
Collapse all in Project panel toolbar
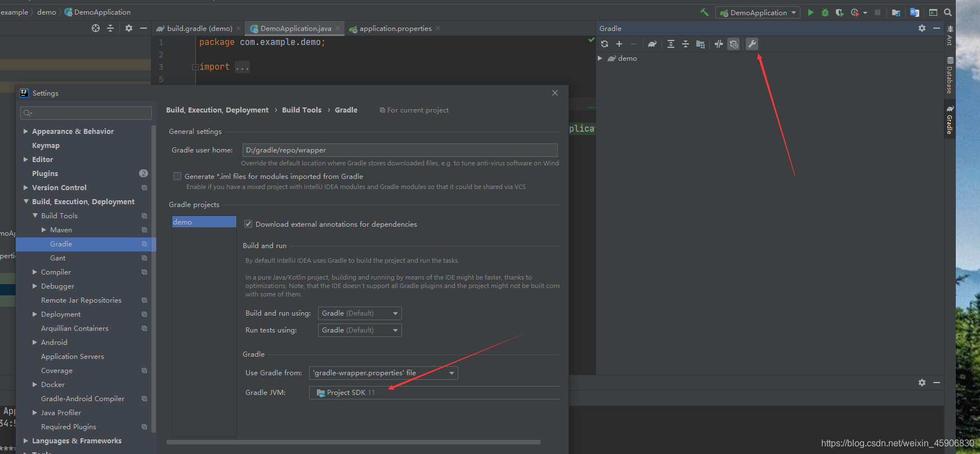point(110,28)
